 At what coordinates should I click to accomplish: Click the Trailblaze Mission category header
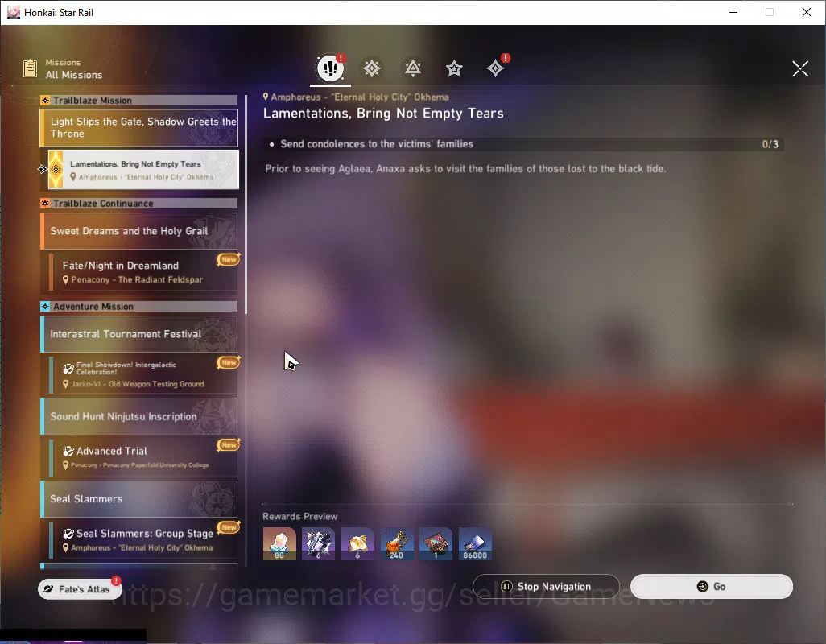[x=139, y=100]
